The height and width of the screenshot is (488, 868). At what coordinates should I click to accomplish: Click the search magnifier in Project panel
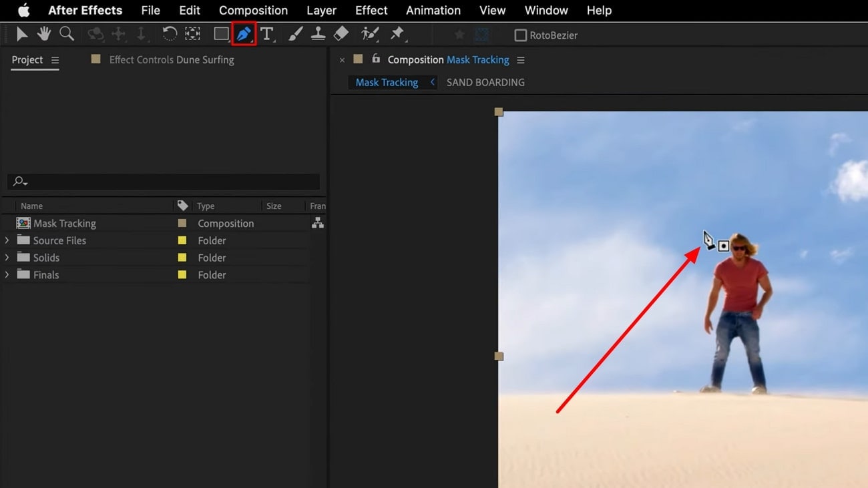[x=20, y=182]
